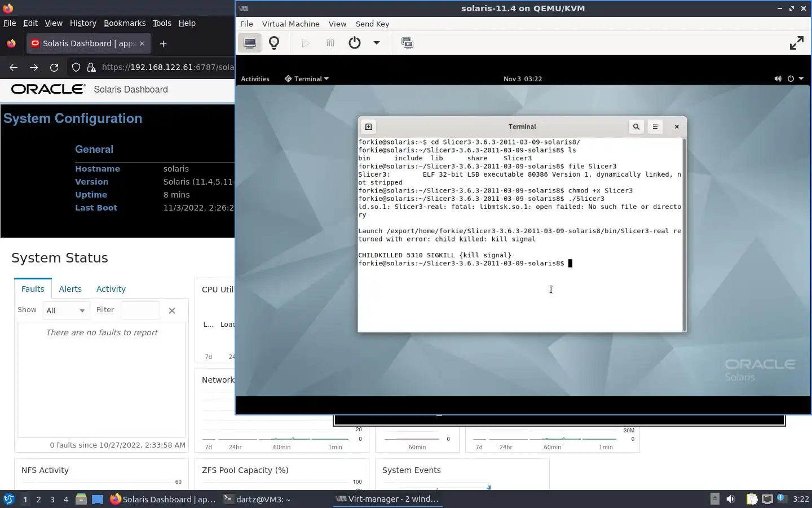Reload the Solaris Dashboard page
This screenshot has height=508, width=812.
tap(54, 67)
